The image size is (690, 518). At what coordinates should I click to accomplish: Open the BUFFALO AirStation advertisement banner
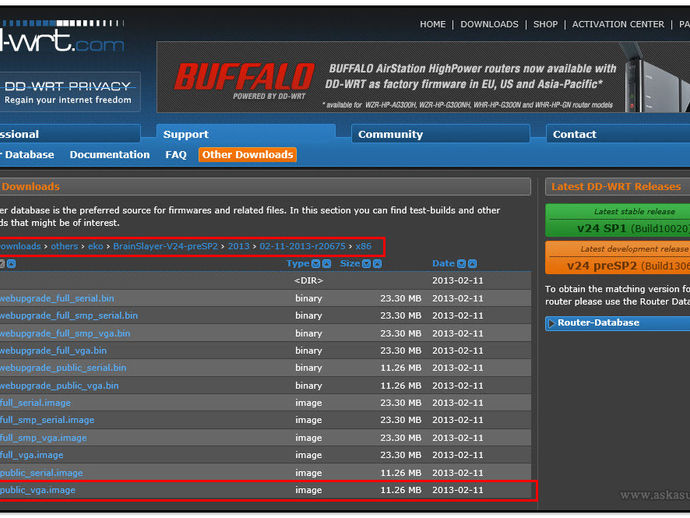(423, 77)
